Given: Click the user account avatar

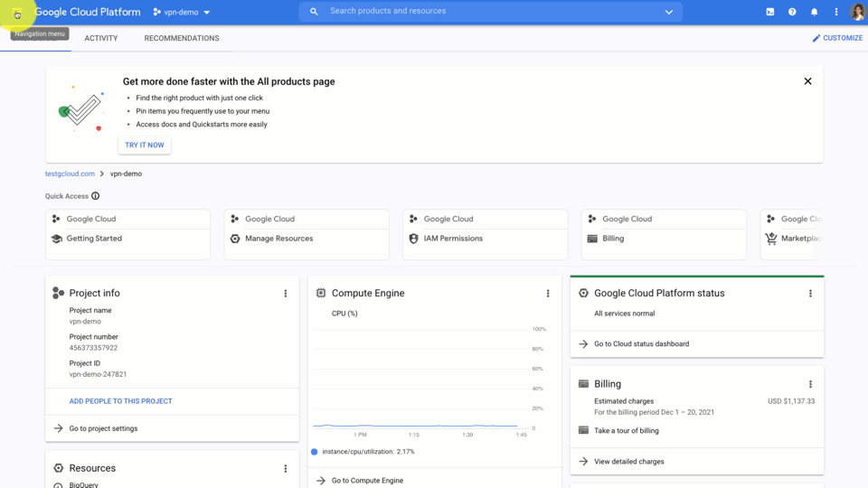Looking at the screenshot, I should (x=857, y=13).
